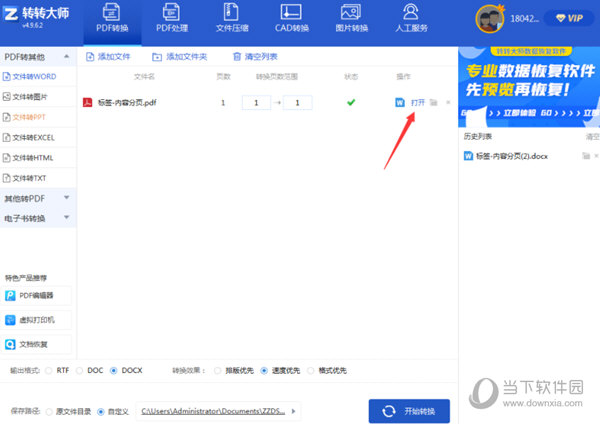Open the 虚拟打印机 product
The height and width of the screenshot is (424, 600).
coord(36,320)
